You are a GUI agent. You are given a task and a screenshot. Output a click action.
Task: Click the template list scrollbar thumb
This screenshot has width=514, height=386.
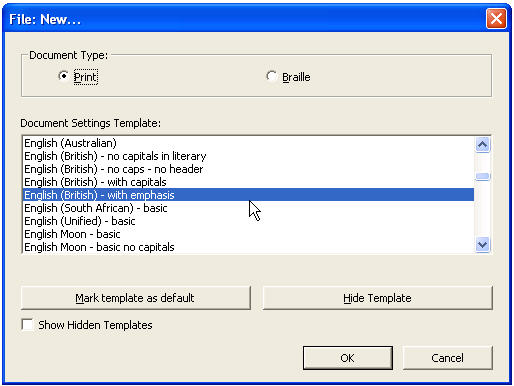pos(482,176)
